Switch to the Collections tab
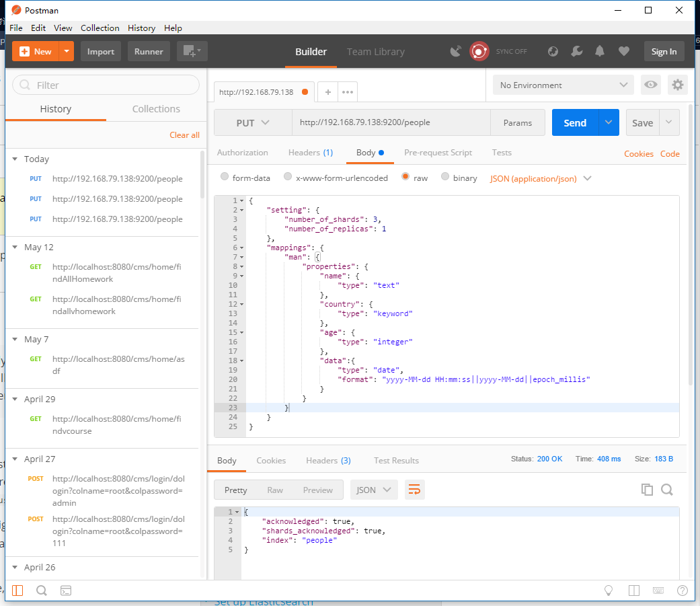 (x=156, y=109)
